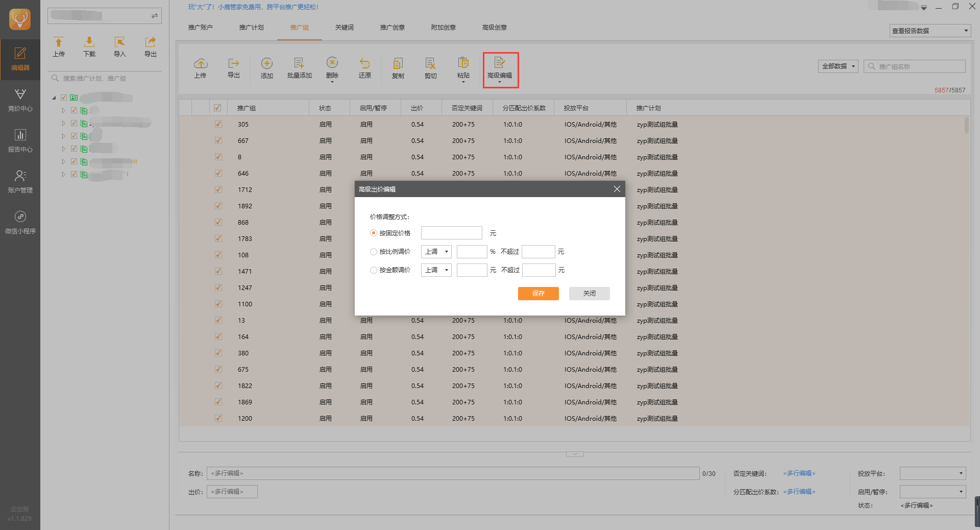Image resolution: width=980 pixels, height=530 pixels.
Task: Click the left panel 导入 import icon
Action: (x=119, y=42)
